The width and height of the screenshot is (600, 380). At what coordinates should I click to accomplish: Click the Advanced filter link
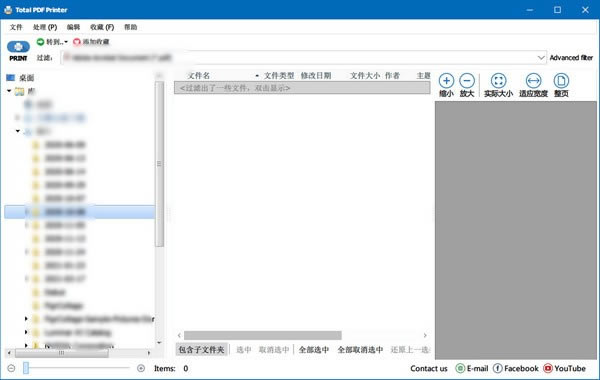click(571, 58)
